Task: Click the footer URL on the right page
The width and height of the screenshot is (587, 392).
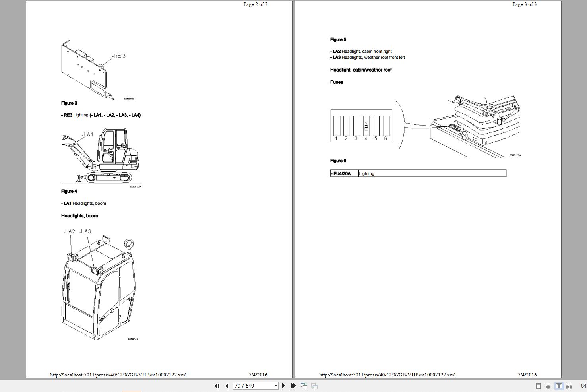Action: click(x=387, y=375)
